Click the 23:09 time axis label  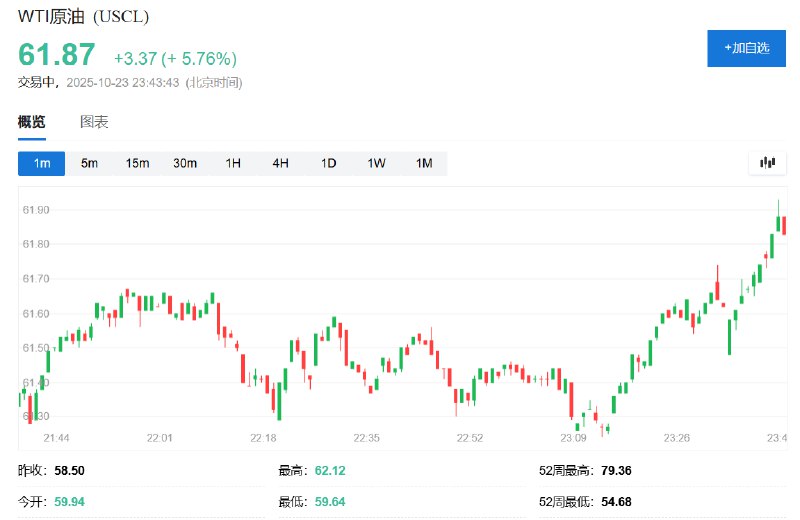click(573, 438)
